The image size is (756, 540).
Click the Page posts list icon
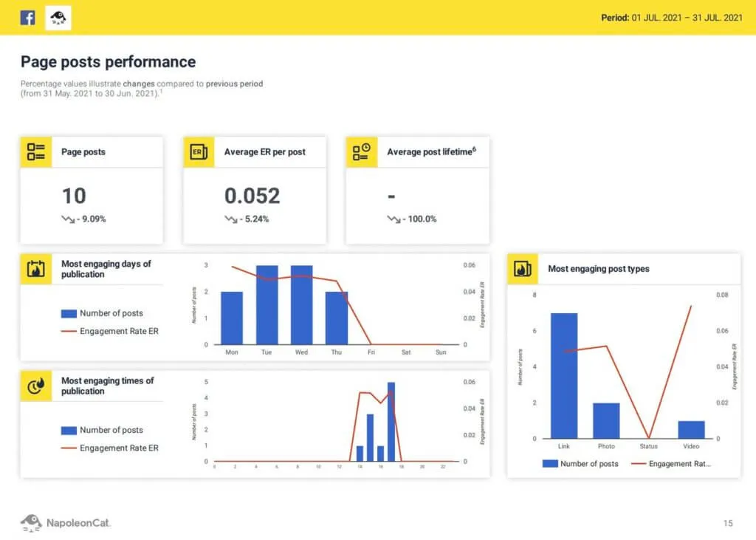[x=35, y=152]
